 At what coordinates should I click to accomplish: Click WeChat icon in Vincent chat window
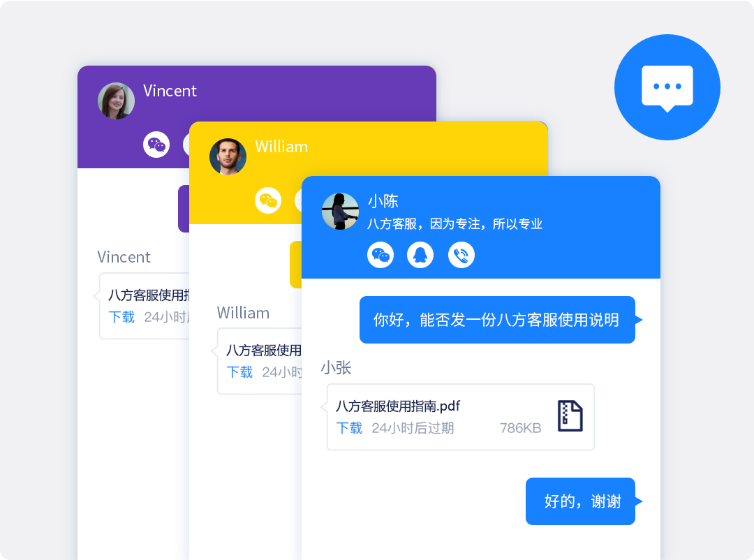(156, 145)
